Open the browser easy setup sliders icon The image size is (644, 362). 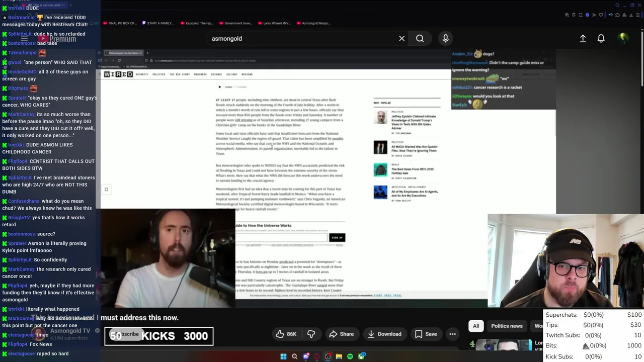point(638,15)
